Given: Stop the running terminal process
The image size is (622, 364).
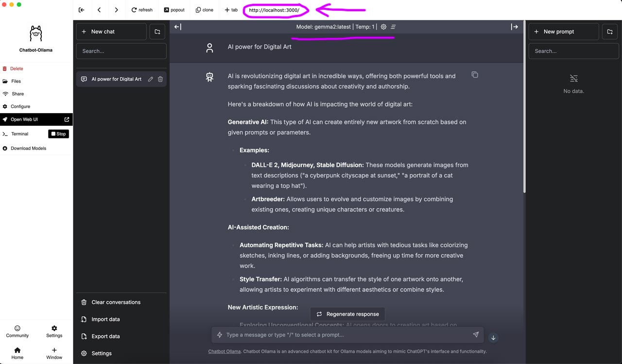Looking at the screenshot, I should click(x=59, y=134).
